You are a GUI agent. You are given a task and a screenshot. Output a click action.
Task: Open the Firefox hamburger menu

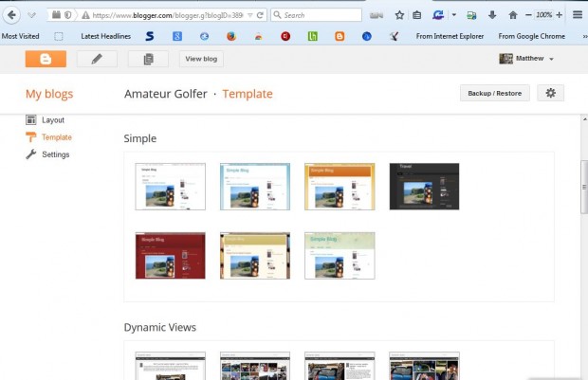click(576, 15)
